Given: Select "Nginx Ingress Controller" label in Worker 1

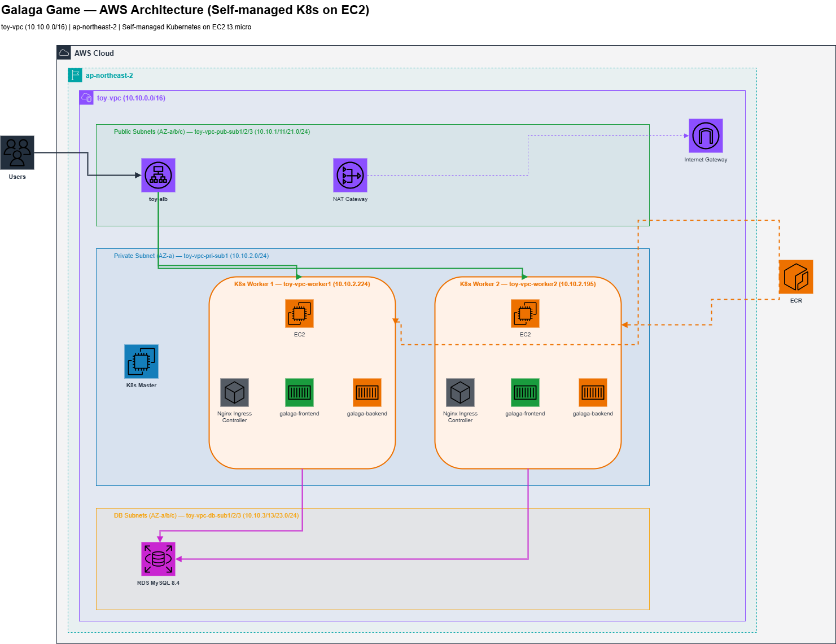Looking at the screenshot, I should click(234, 417).
